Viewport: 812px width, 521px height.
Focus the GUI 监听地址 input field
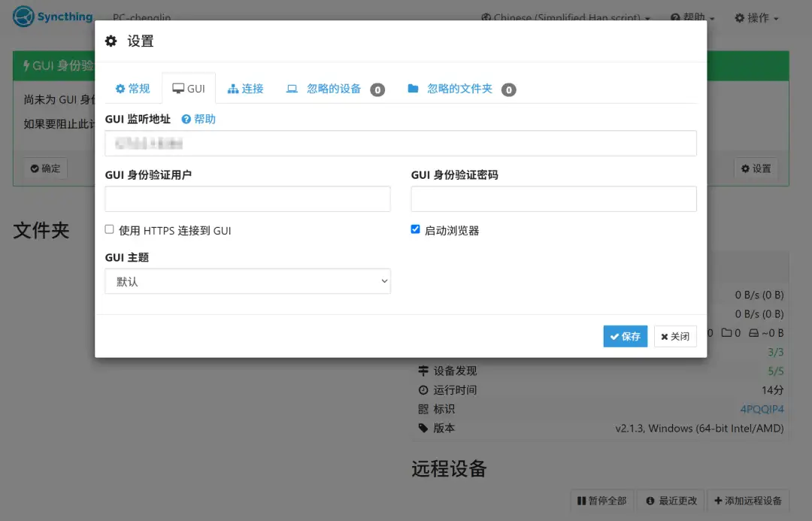pos(400,144)
